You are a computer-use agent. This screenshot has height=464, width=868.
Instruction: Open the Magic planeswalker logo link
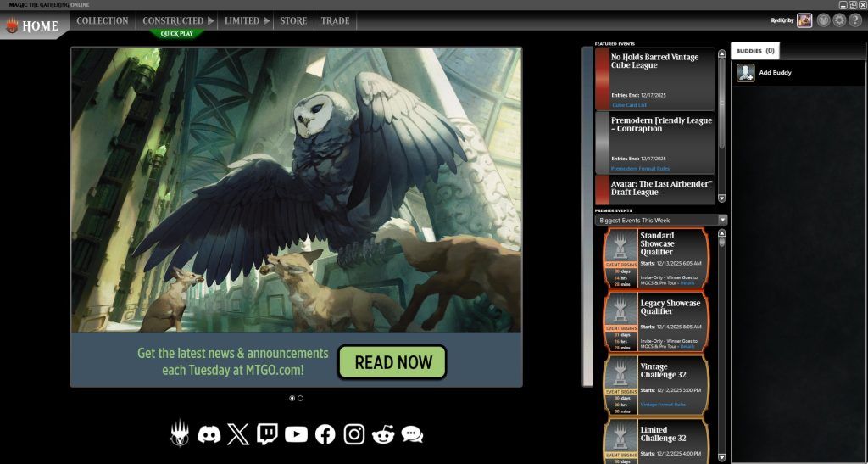coord(180,433)
